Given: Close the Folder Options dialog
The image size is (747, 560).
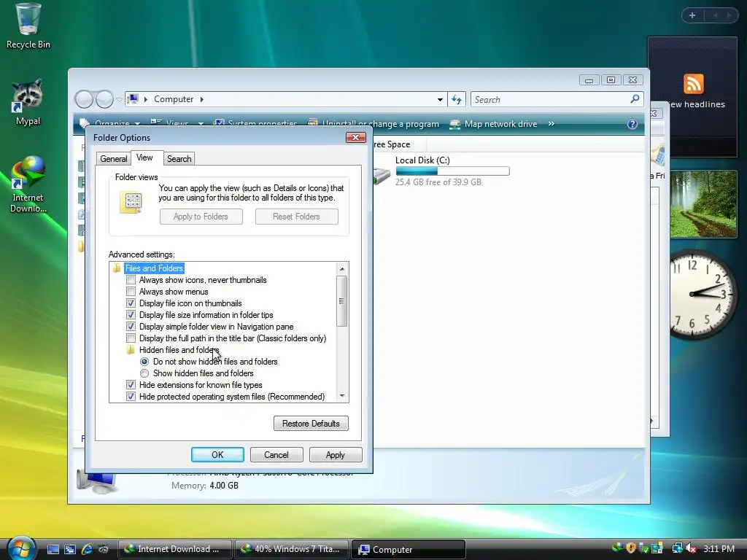Looking at the screenshot, I should point(355,138).
